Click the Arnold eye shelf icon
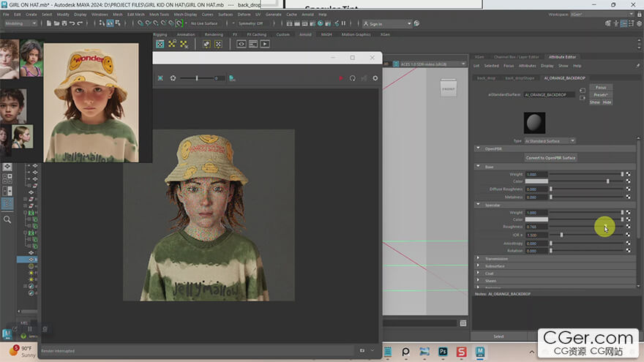Image resolution: width=644 pixels, height=362 pixels. pyautogui.click(x=241, y=44)
